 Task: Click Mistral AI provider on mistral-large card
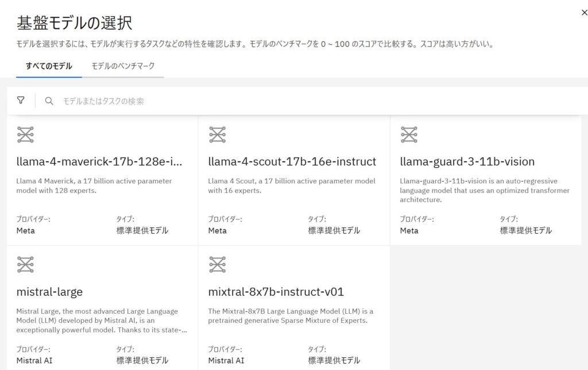(x=34, y=361)
